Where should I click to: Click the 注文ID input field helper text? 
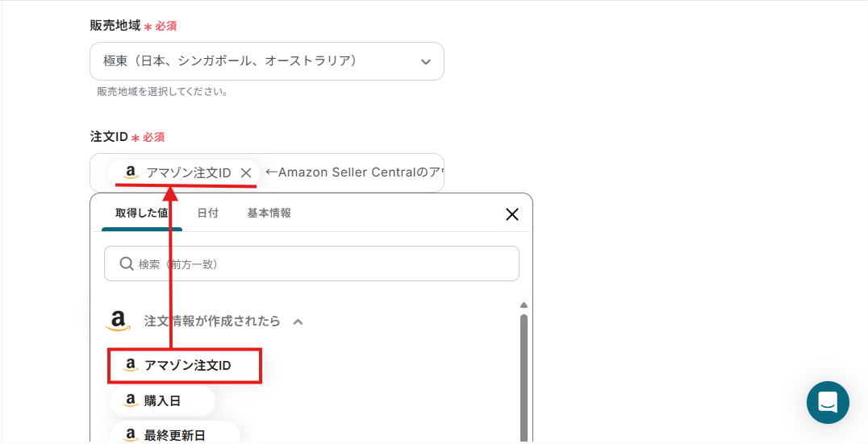(355, 172)
